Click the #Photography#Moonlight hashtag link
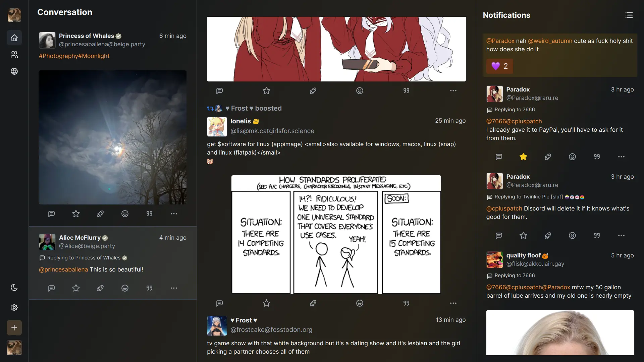 (x=74, y=56)
